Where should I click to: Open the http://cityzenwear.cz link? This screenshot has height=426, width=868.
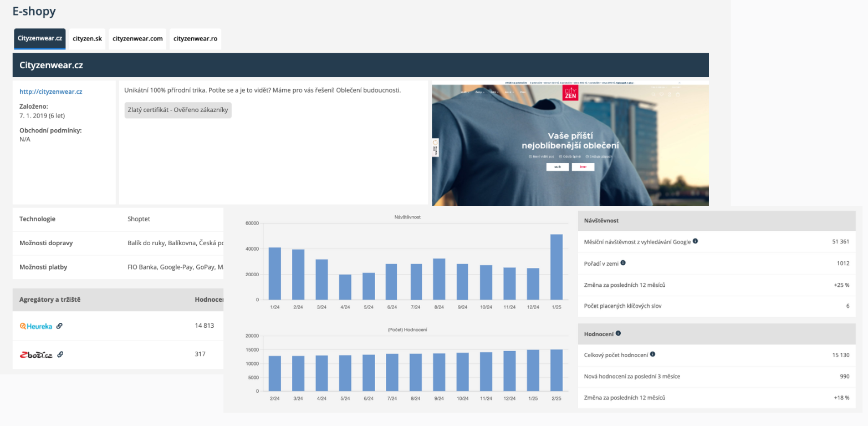[50, 92]
